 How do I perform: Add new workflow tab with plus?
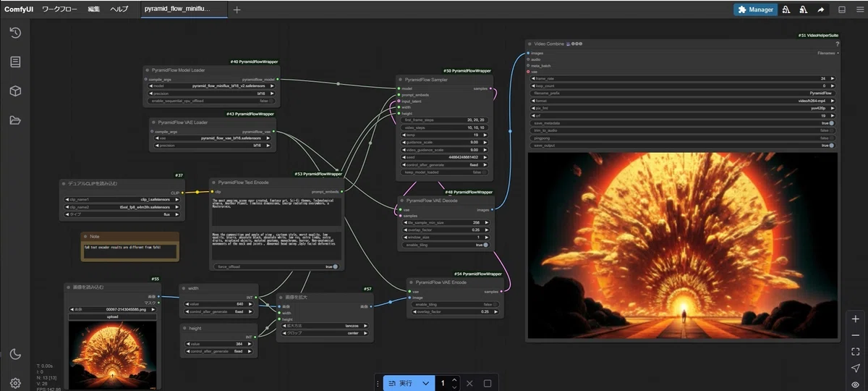pos(237,9)
